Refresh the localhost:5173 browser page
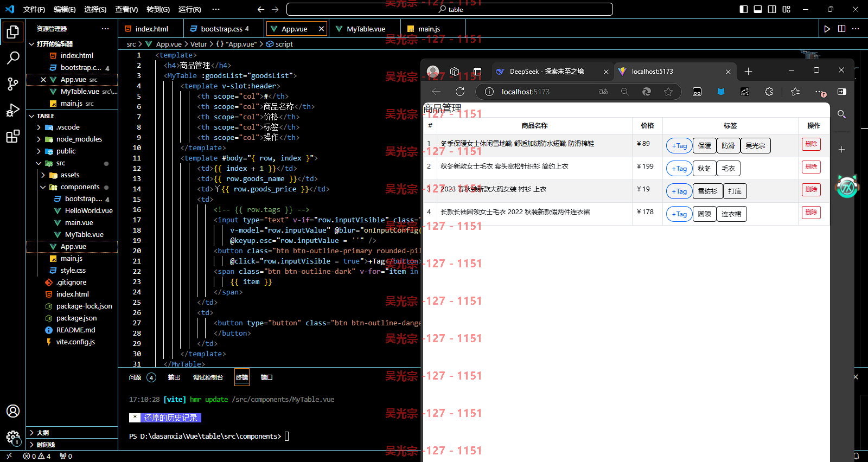 pos(460,92)
